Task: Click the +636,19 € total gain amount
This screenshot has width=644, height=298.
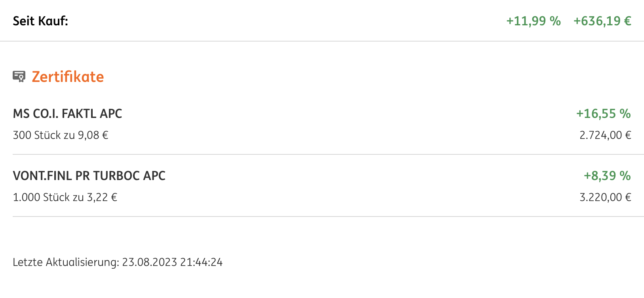Action: pos(602,21)
